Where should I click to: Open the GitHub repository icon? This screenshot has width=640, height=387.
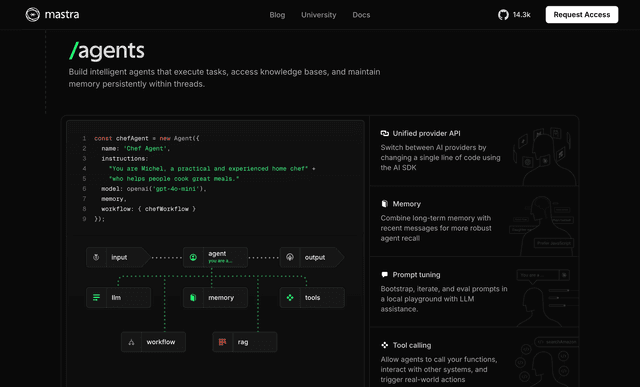click(503, 15)
